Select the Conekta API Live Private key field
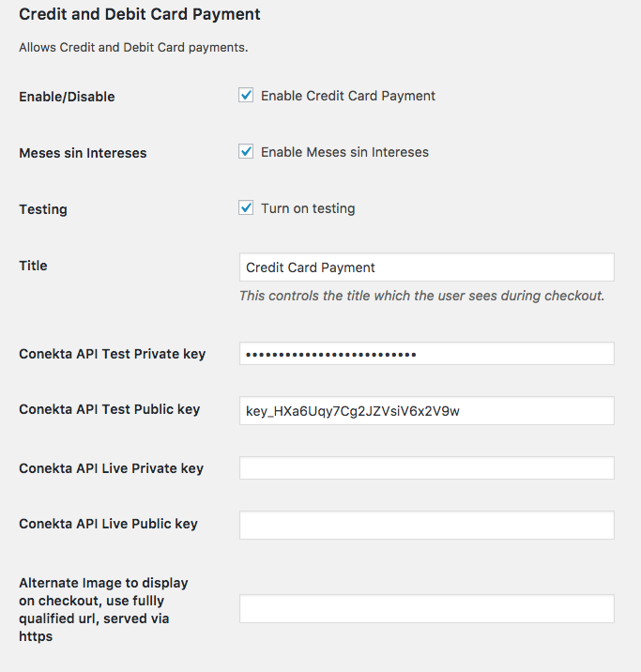The image size is (641, 672). point(426,468)
